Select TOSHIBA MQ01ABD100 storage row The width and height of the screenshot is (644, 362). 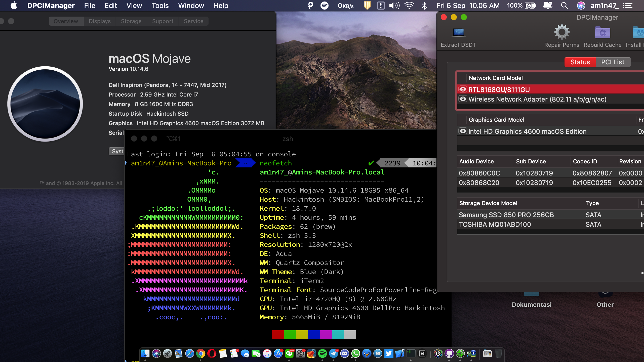(x=551, y=224)
